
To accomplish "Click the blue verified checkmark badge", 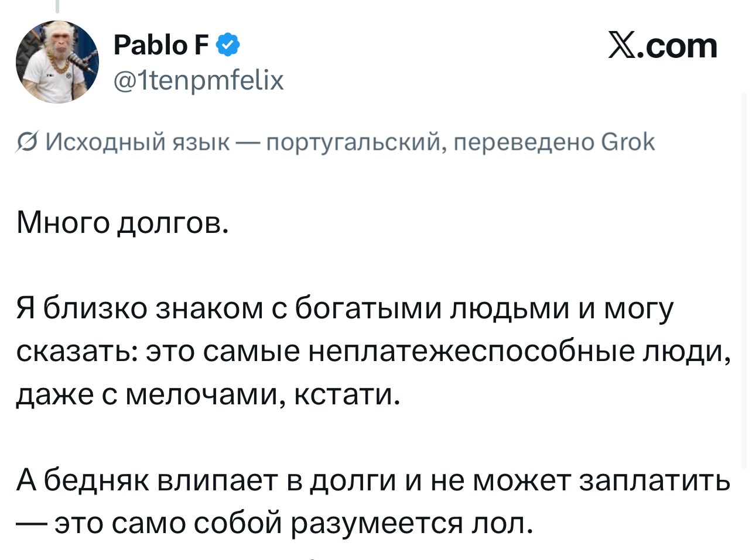I will point(228,45).
